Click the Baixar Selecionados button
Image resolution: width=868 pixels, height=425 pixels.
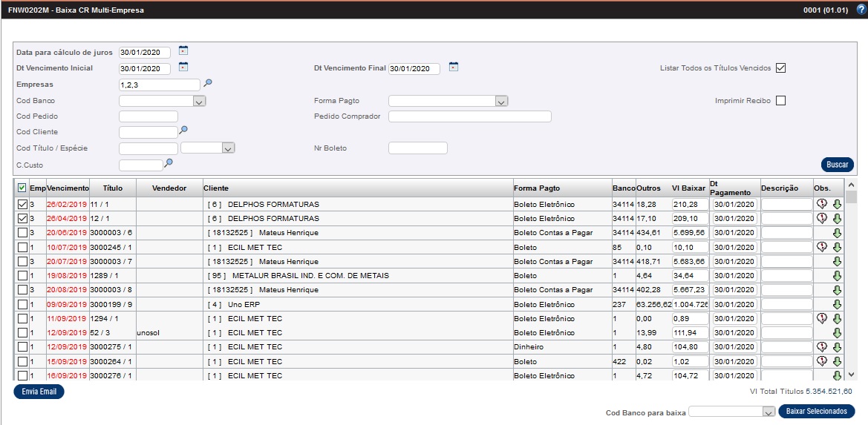[x=816, y=411]
